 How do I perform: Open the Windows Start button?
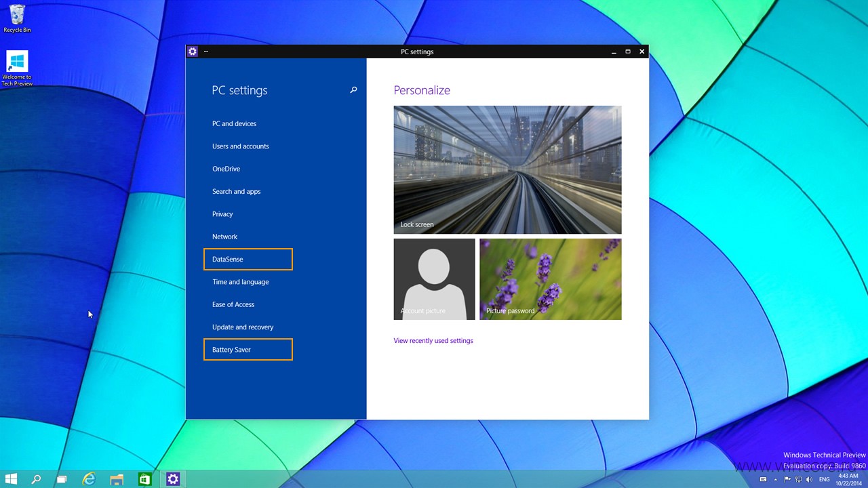[x=11, y=479]
